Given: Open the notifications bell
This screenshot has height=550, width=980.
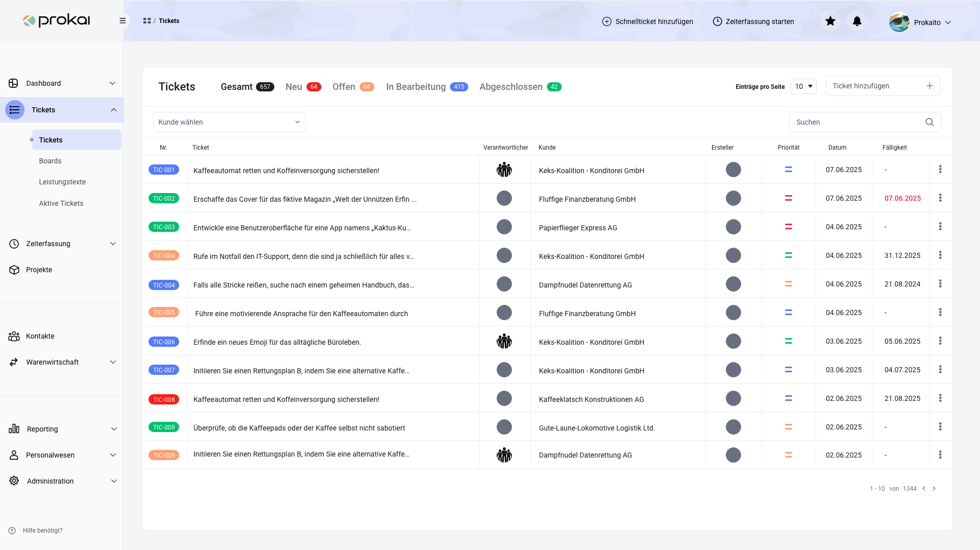Looking at the screenshot, I should (857, 21).
